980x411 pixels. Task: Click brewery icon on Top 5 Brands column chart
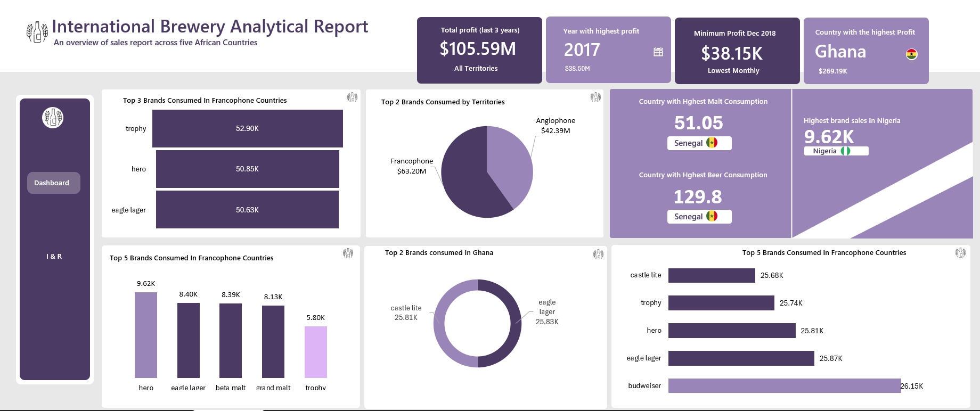348,253
